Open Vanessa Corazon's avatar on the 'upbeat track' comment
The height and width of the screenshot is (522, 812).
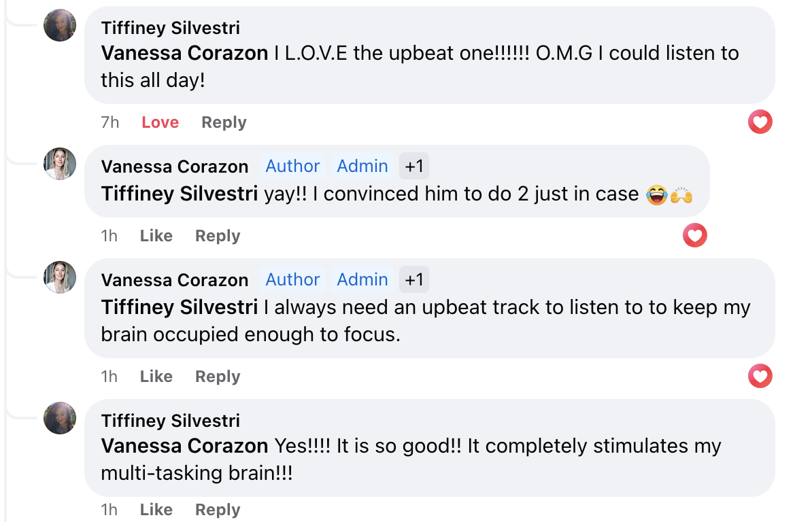pyautogui.click(x=60, y=277)
